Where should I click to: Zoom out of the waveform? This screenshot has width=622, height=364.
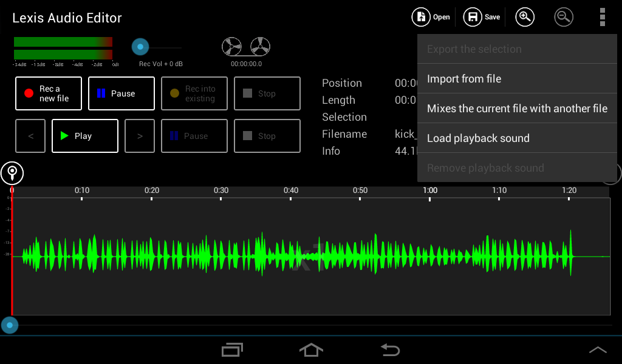(563, 17)
